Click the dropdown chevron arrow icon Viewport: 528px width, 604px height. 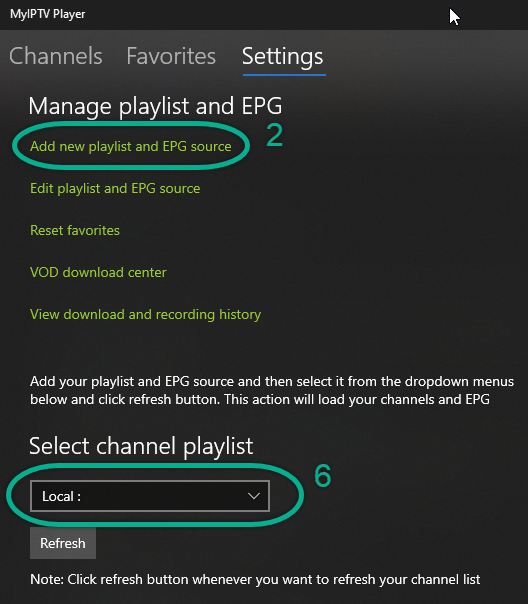point(254,496)
